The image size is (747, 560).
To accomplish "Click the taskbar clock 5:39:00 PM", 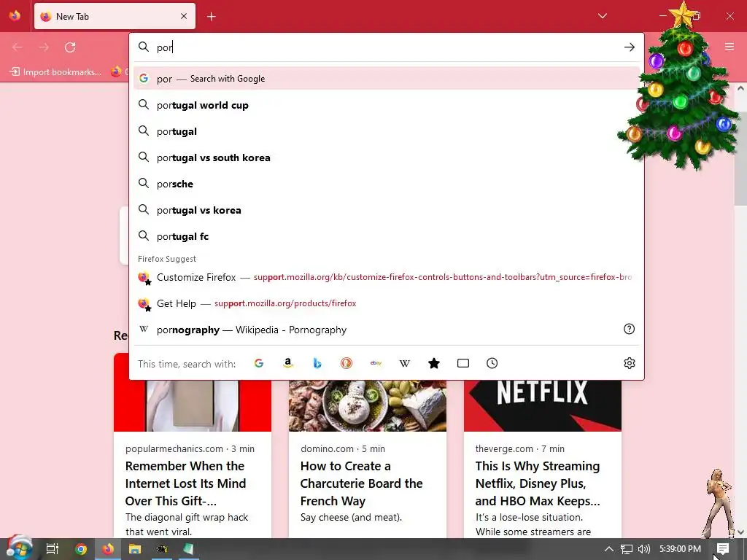I will tap(680, 549).
